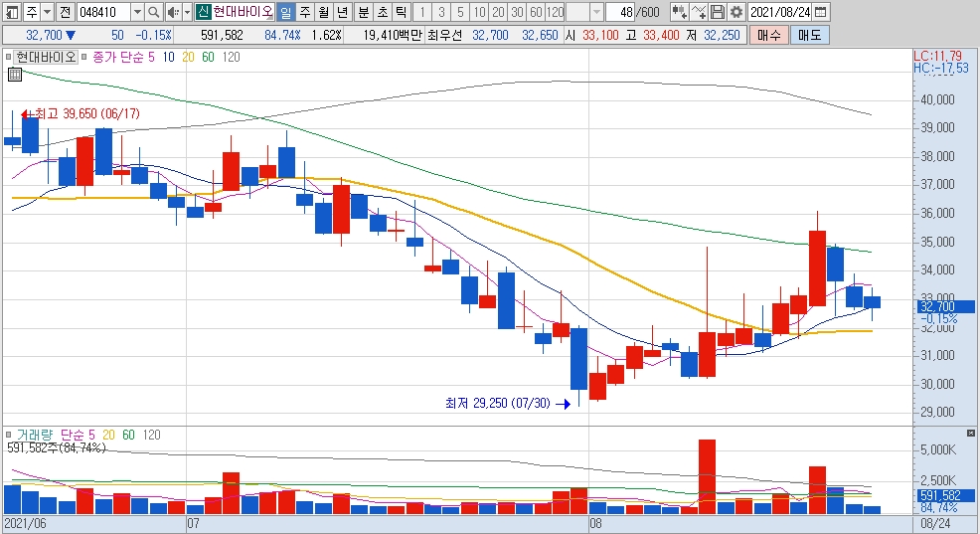Choose the 30 interval button

pyautogui.click(x=516, y=12)
